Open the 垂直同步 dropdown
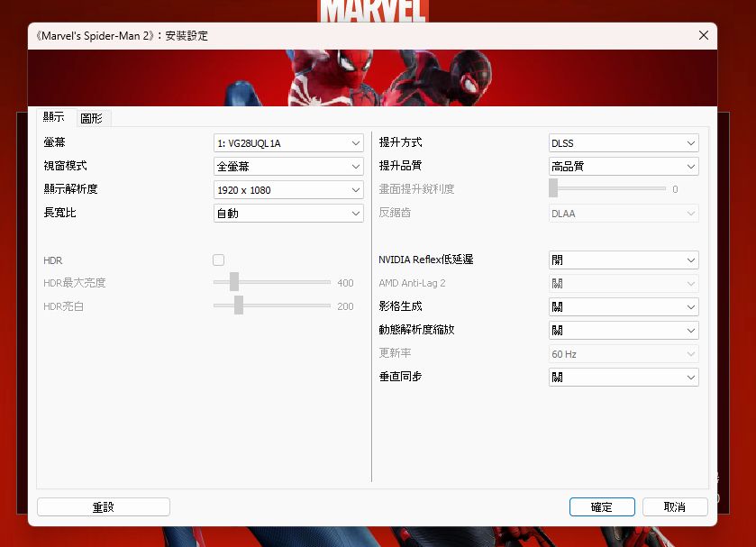The image size is (756, 547). pos(624,378)
